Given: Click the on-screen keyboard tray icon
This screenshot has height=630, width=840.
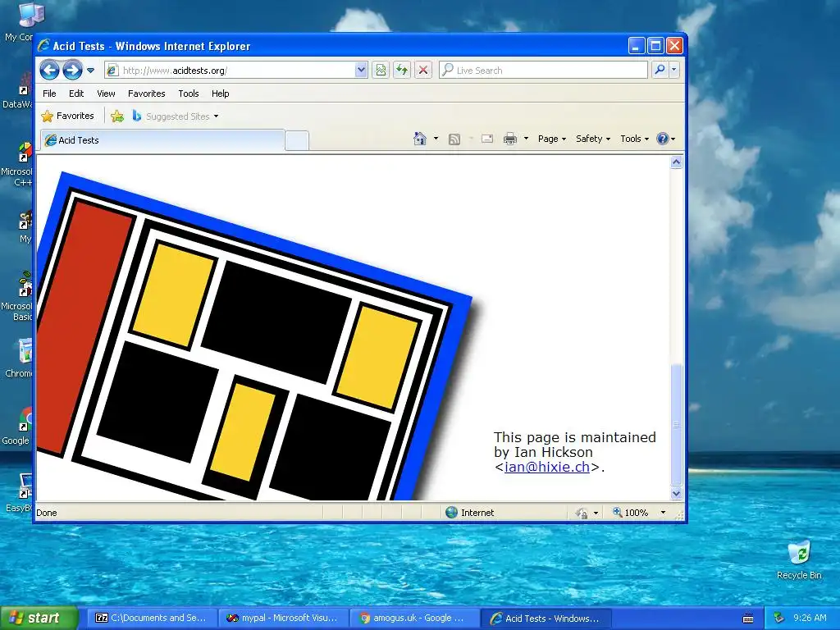Looking at the screenshot, I should (x=748, y=619).
